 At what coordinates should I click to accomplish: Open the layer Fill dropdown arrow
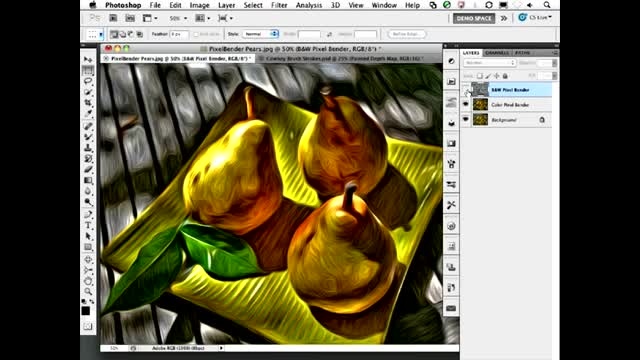pos(554,76)
